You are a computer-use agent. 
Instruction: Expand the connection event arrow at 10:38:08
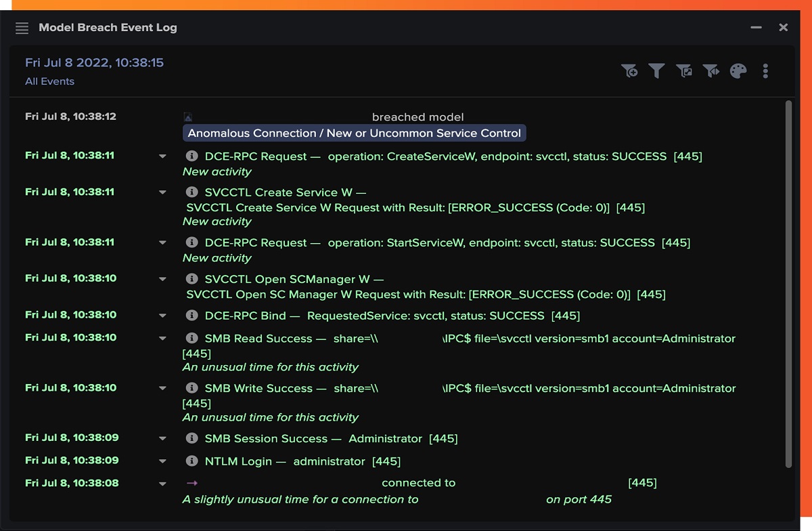162,484
